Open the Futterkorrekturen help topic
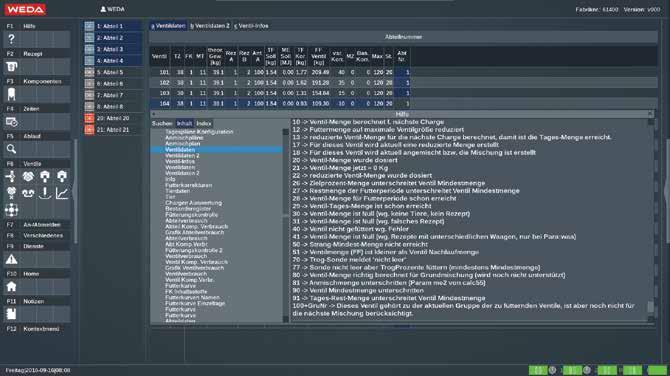The height and width of the screenshot is (376, 670). click(188, 185)
